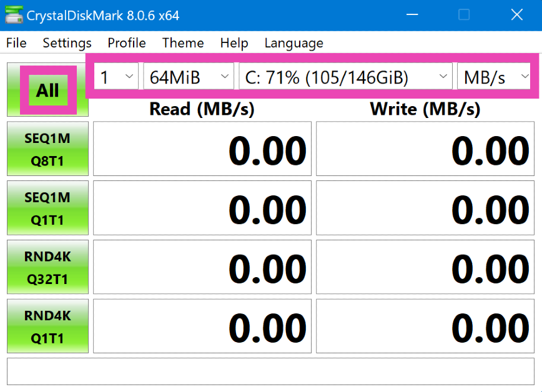Open the Help menu
Viewport: 542px width, 392px height.
coord(234,43)
